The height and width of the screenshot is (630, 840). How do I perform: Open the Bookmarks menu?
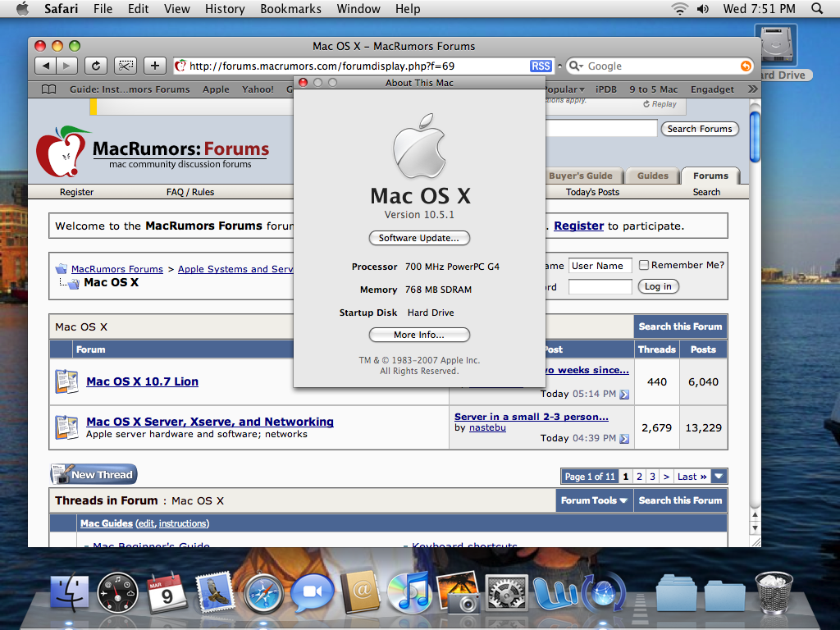[291, 8]
